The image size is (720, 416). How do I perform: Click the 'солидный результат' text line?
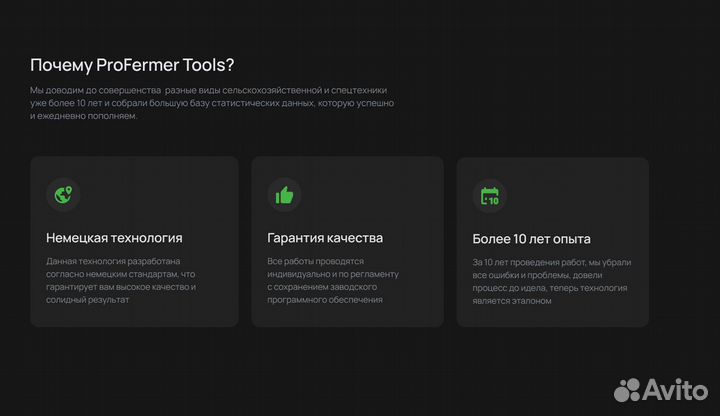pos(88,300)
